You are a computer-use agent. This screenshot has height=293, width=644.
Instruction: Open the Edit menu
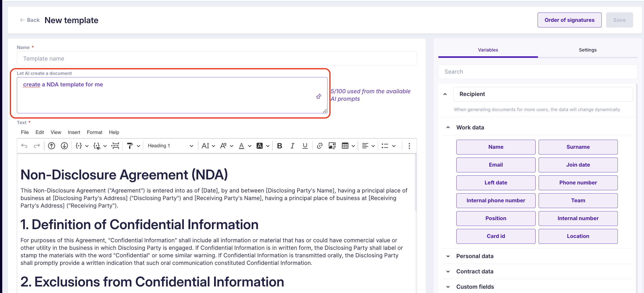point(40,132)
